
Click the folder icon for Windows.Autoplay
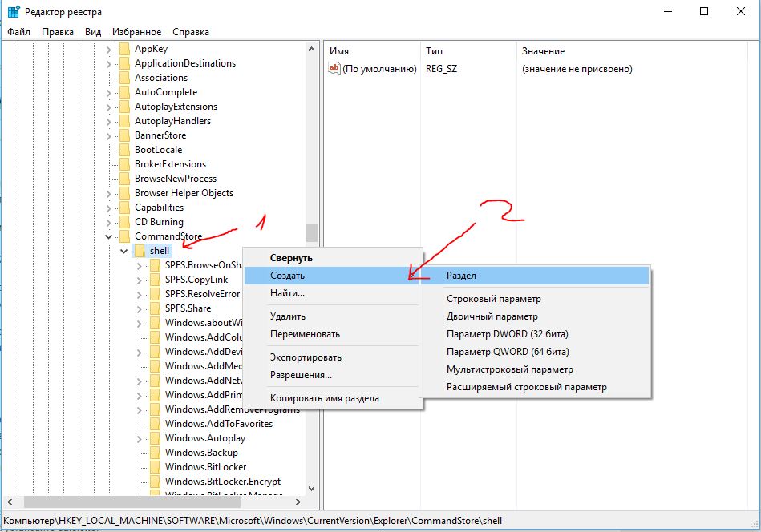(154, 438)
